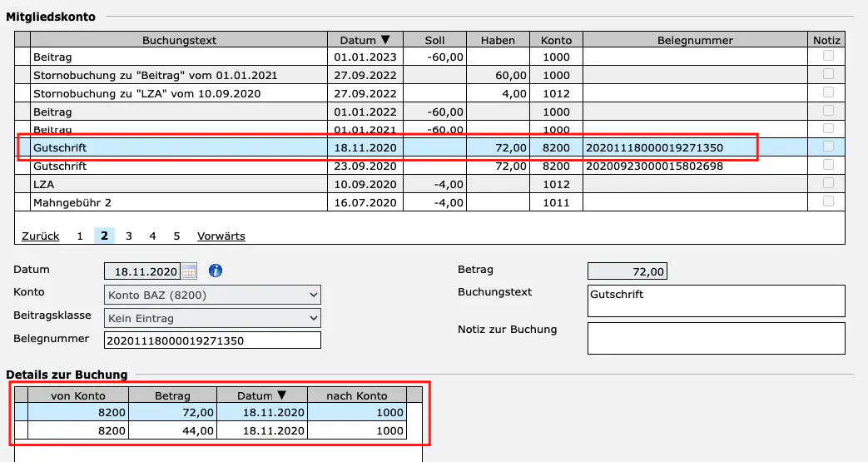Tick Notiz checkbox for Beitrag 01.01.2023
This screenshot has width=868, height=462.
click(x=828, y=56)
